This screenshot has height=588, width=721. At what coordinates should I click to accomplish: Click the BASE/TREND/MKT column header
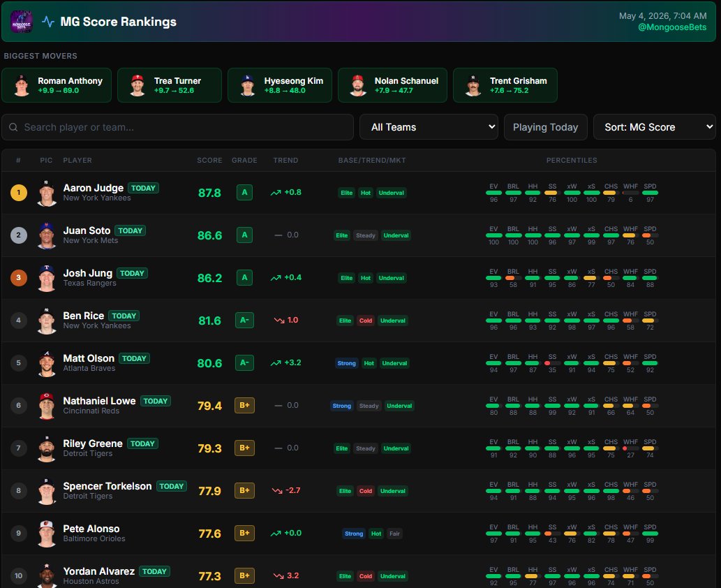[x=372, y=160]
